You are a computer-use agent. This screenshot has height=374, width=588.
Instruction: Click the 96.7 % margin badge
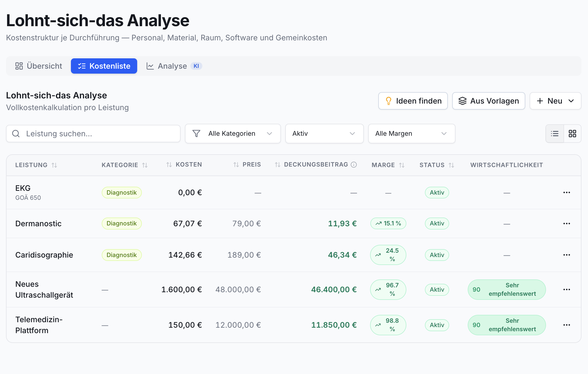tap(388, 289)
